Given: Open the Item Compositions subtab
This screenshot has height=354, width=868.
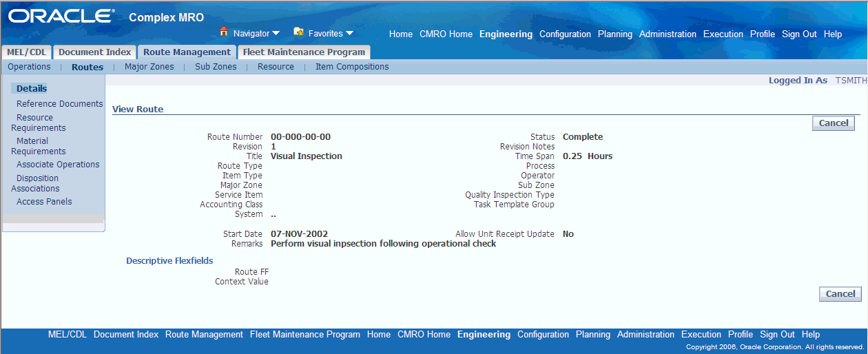Looking at the screenshot, I should point(352,67).
